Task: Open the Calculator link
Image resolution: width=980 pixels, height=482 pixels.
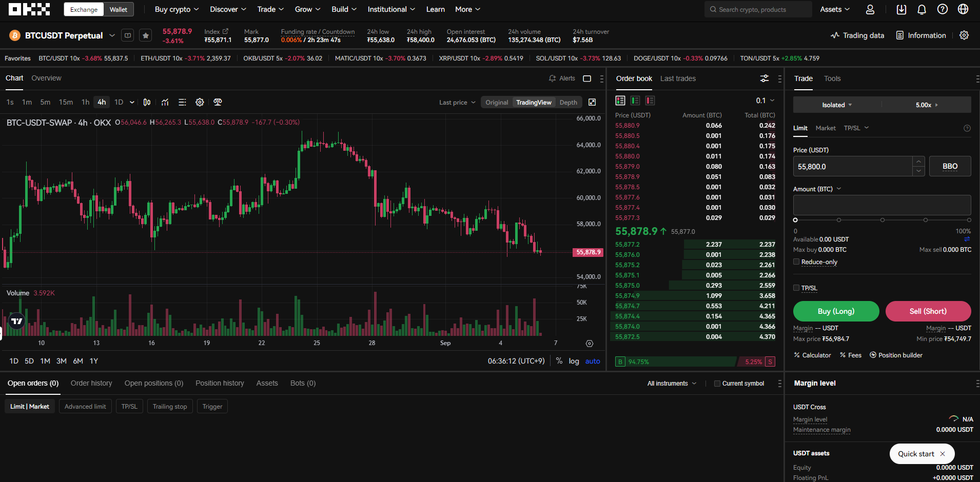Action: [x=812, y=355]
